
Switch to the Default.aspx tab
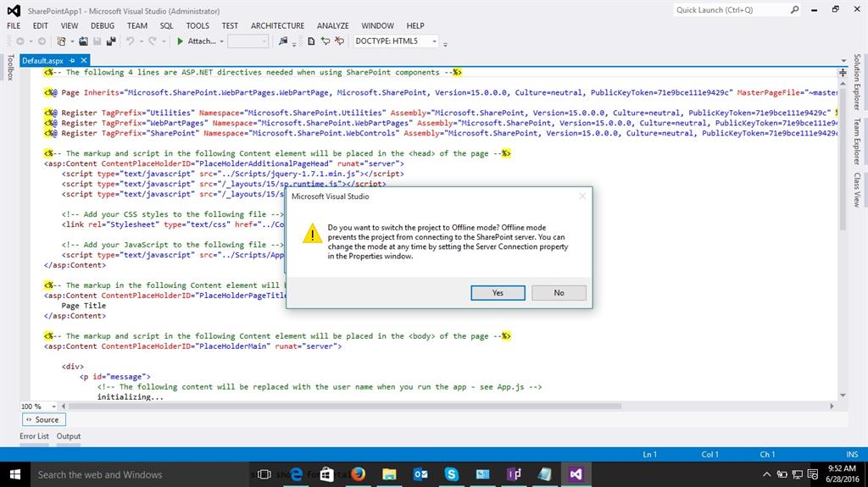[42, 60]
